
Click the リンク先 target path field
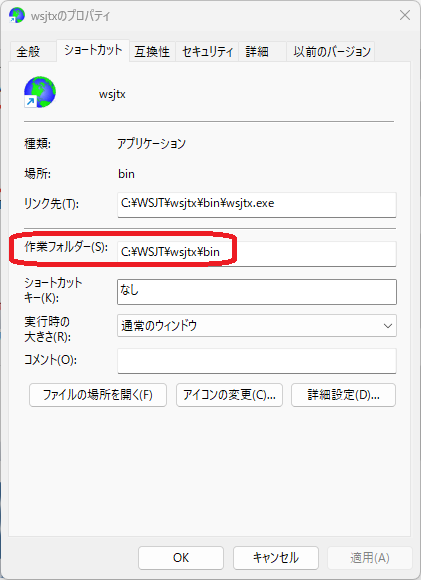257,204
